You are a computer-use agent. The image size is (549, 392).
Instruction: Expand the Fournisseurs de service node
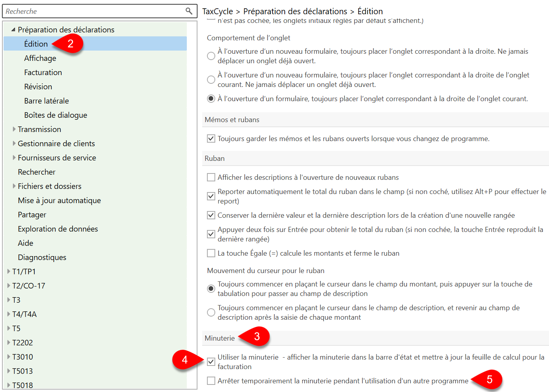click(14, 158)
